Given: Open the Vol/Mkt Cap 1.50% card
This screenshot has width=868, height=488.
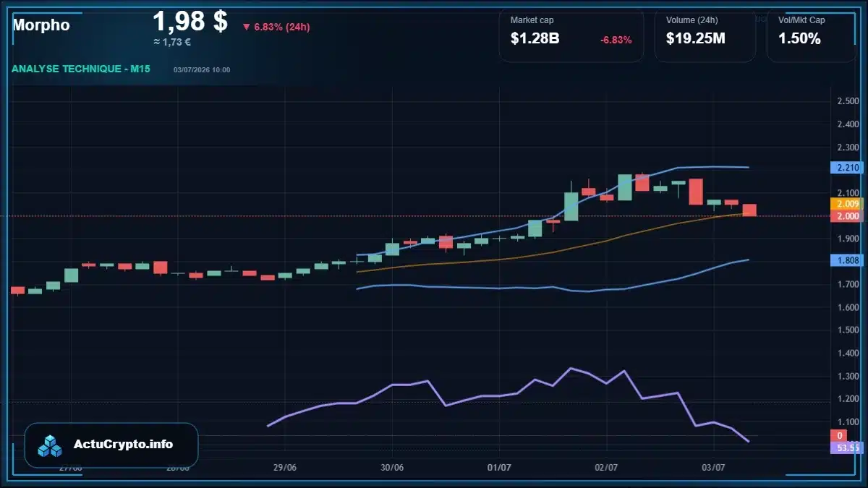Looking at the screenshot, I should coord(811,35).
